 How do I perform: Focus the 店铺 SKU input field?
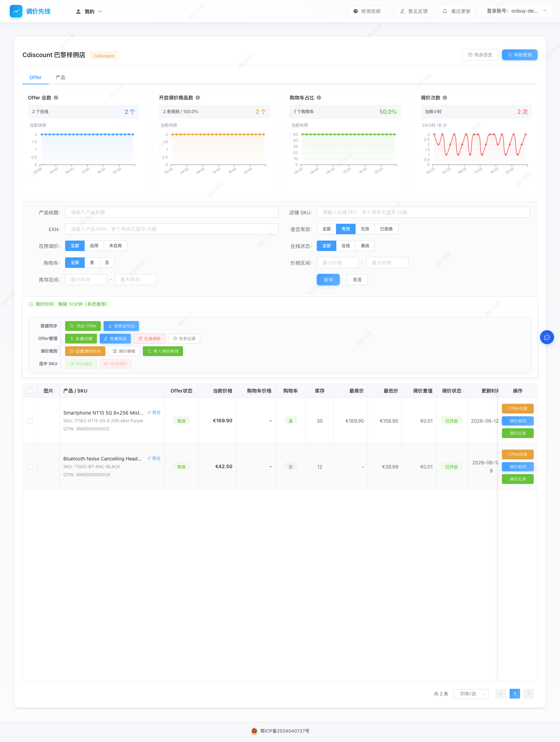423,212
